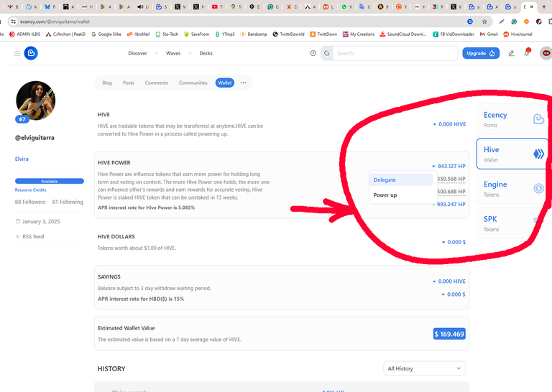Click the Upgrade button
Screen dimensions: 552x392
[481, 53]
